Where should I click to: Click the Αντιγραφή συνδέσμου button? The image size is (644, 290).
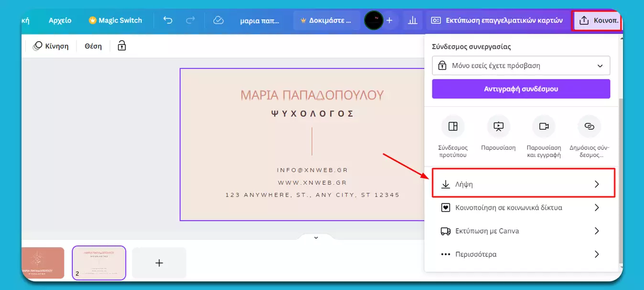[x=521, y=89]
